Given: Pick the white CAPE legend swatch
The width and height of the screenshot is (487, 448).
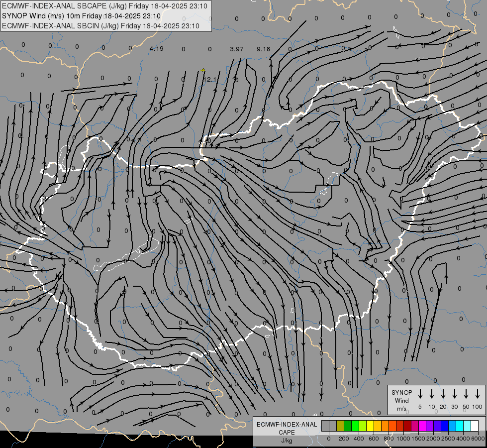Looking at the screenshot, I should (474, 426).
